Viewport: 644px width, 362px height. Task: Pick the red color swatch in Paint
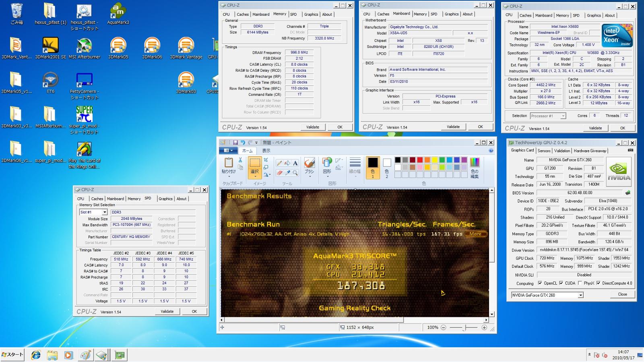point(420,160)
